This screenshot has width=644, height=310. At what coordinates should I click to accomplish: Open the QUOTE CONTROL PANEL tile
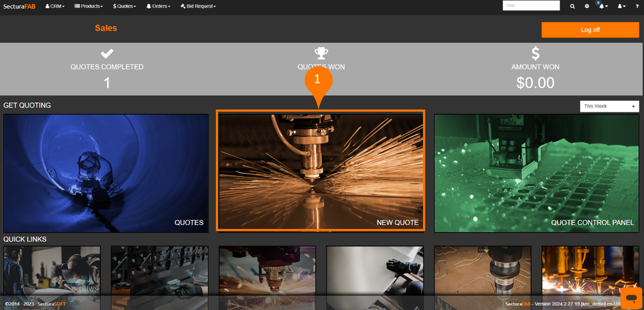click(536, 173)
